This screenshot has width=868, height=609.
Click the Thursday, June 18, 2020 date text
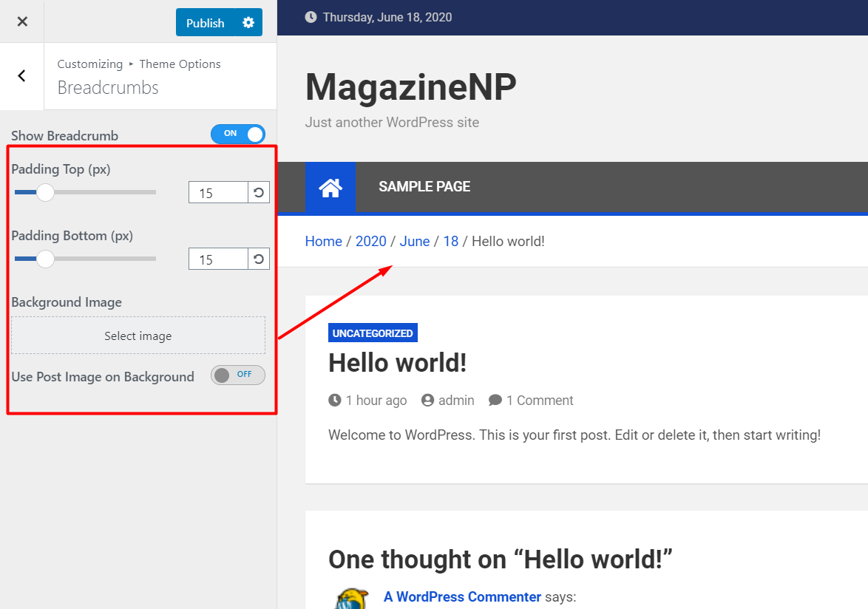pos(387,17)
